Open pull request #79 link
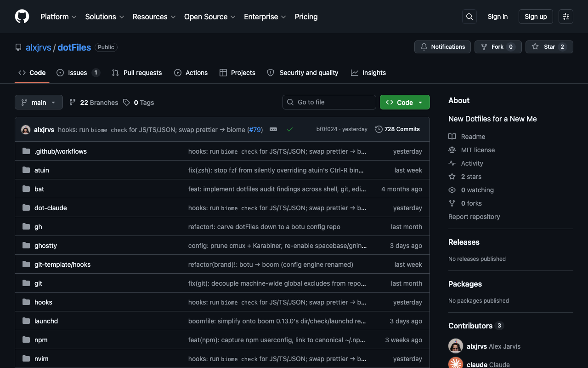588x368 pixels. [255, 130]
